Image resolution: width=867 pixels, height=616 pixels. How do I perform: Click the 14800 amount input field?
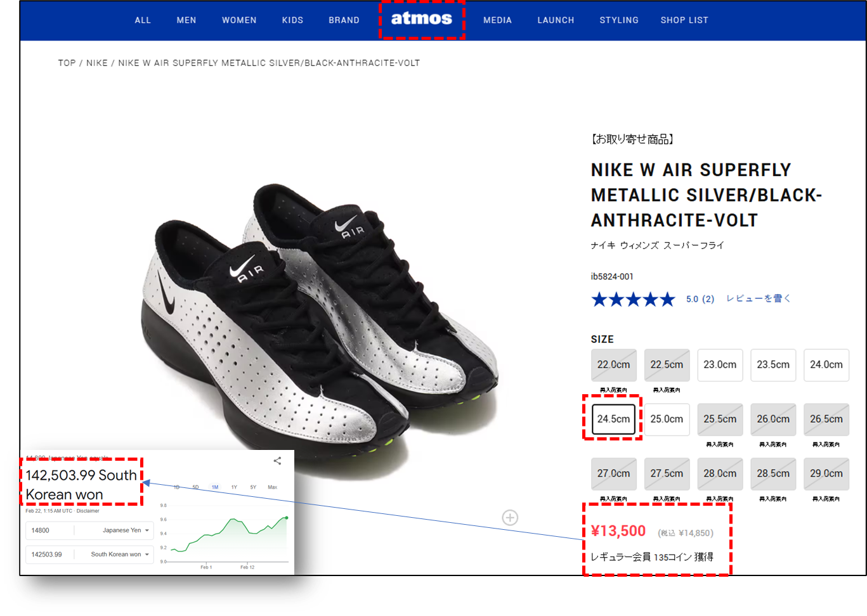click(49, 530)
